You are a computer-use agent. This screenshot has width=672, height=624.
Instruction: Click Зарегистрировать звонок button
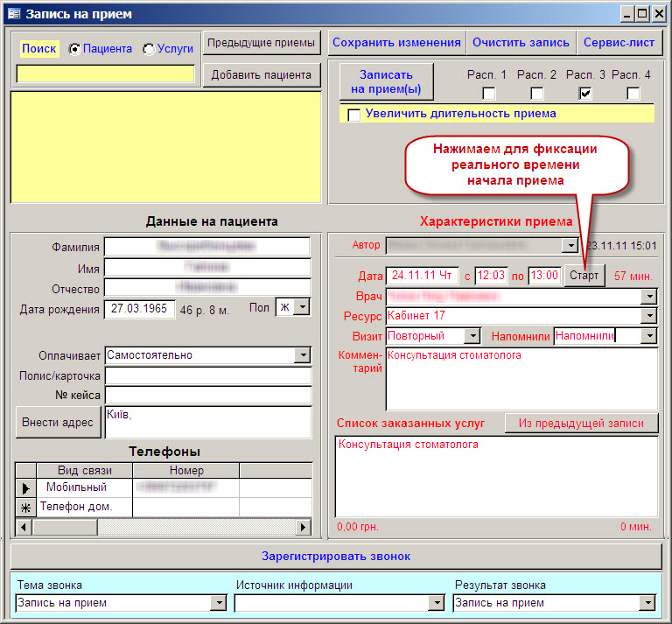coord(336,557)
